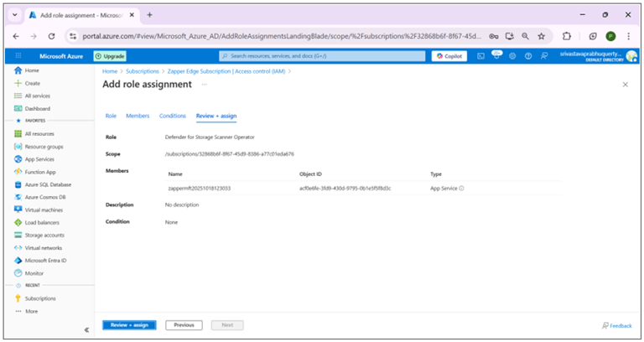Screen dimensions: 644x342
Task: Go back with browser back arrow
Action: click(x=16, y=36)
